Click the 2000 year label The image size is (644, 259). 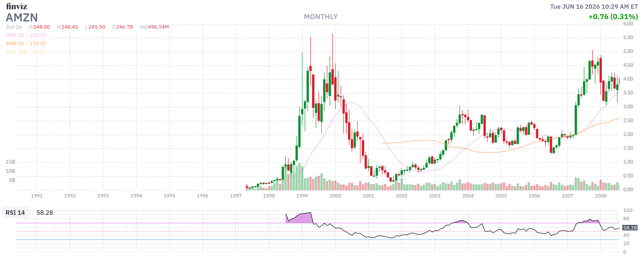click(335, 196)
